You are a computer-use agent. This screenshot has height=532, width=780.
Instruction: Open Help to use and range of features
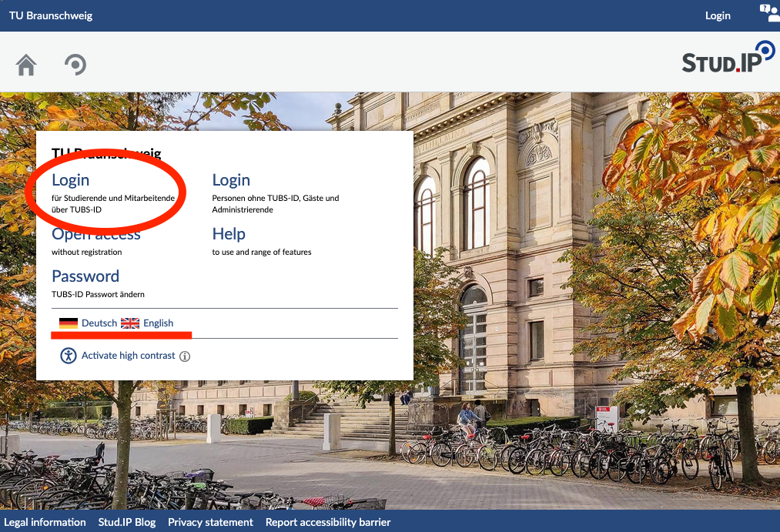[x=229, y=234]
